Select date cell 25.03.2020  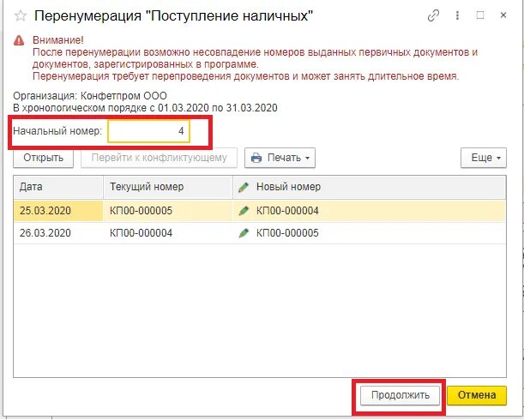(x=58, y=211)
